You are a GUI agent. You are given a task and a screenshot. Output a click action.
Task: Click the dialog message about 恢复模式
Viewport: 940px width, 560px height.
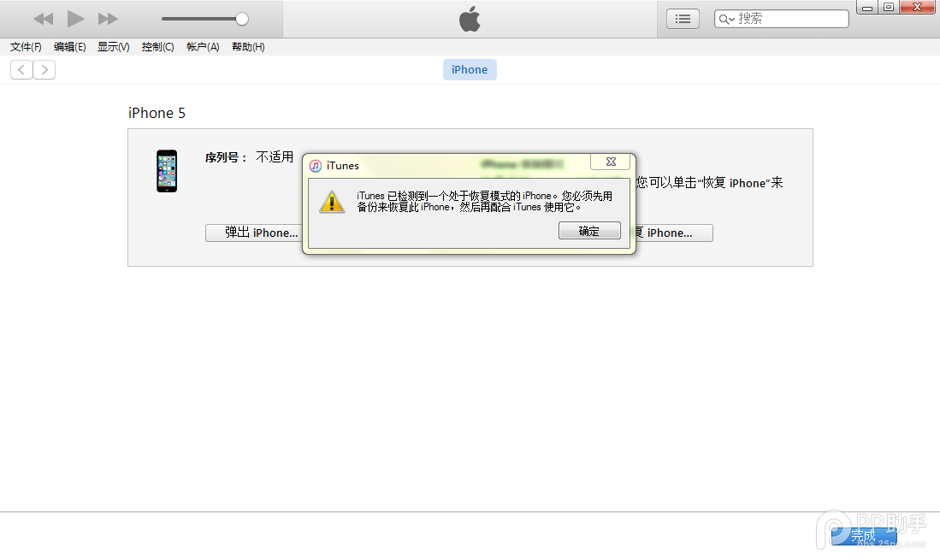pos(484,201)
